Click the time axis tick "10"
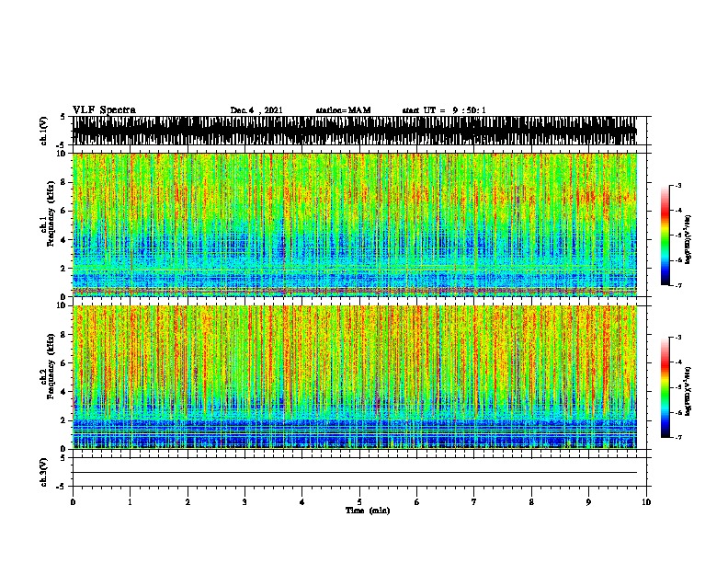728x563 pixels. (646, 501)
